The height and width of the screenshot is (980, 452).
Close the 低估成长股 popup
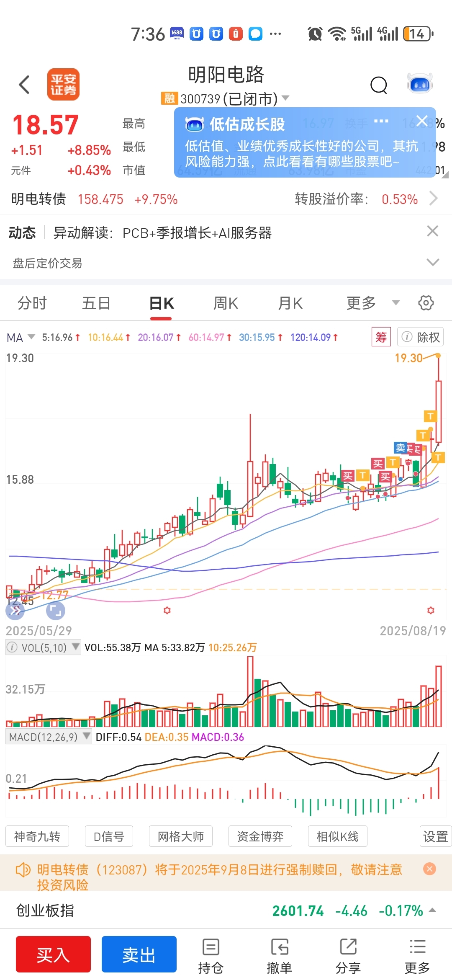point(422,121)
